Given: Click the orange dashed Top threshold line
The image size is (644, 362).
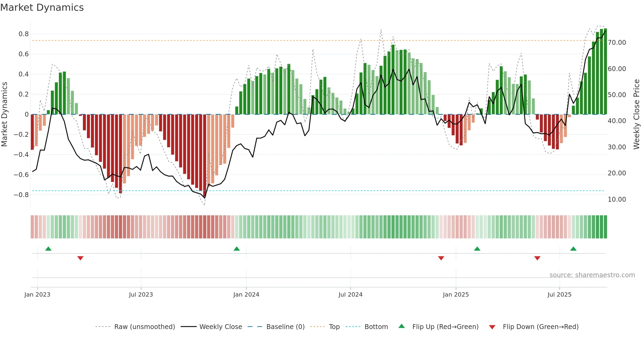Looking at the screenshot, I should [x=318, y=40].
